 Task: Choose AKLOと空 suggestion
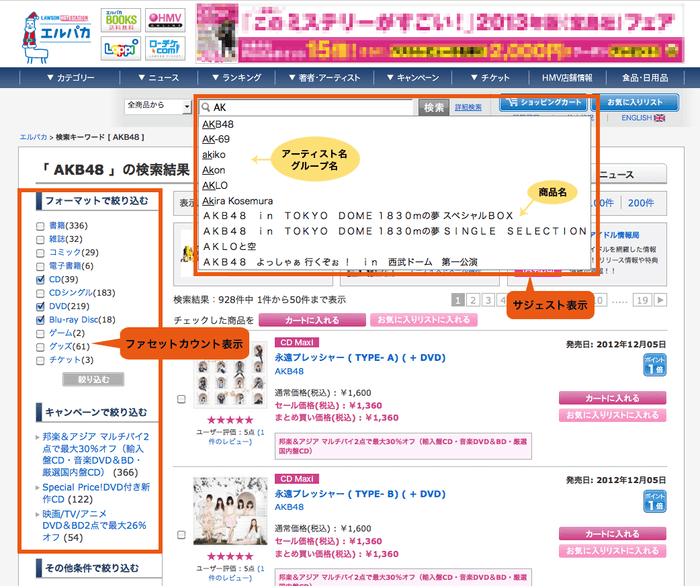click(229, 246)
